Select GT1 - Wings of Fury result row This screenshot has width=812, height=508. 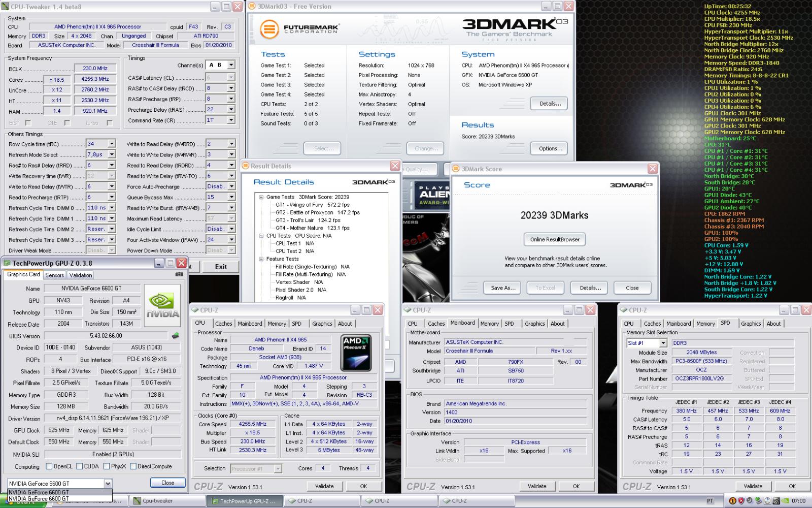pyautogui.click(x=313, y=205)
